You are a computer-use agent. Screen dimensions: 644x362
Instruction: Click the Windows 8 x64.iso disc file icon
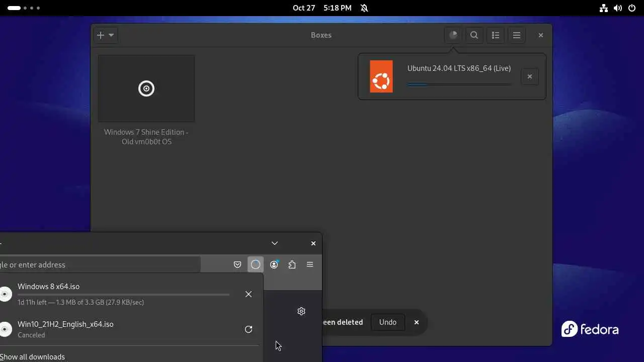[6, 294]
